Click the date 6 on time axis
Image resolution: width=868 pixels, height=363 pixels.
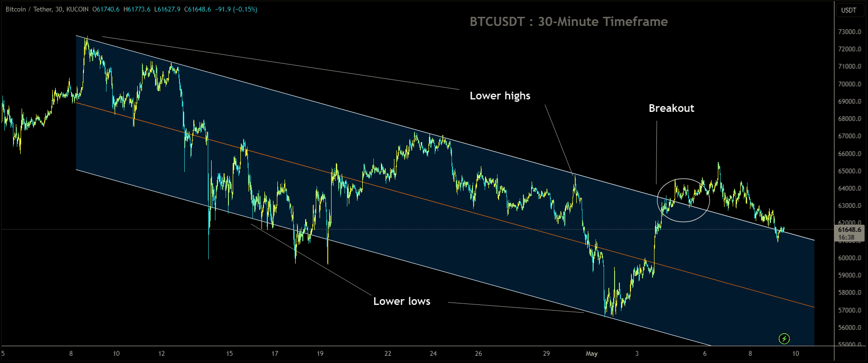pyautogui.click(x=705, y=353)
